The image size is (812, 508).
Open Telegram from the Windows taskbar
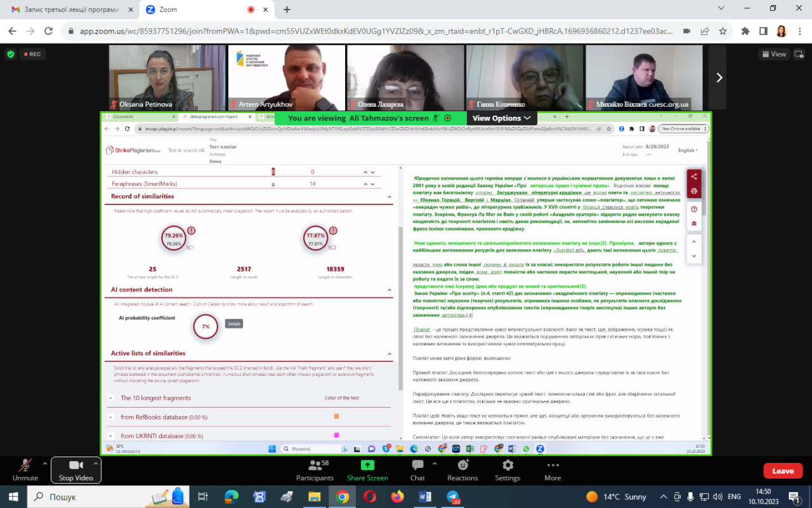click(453, 497)
